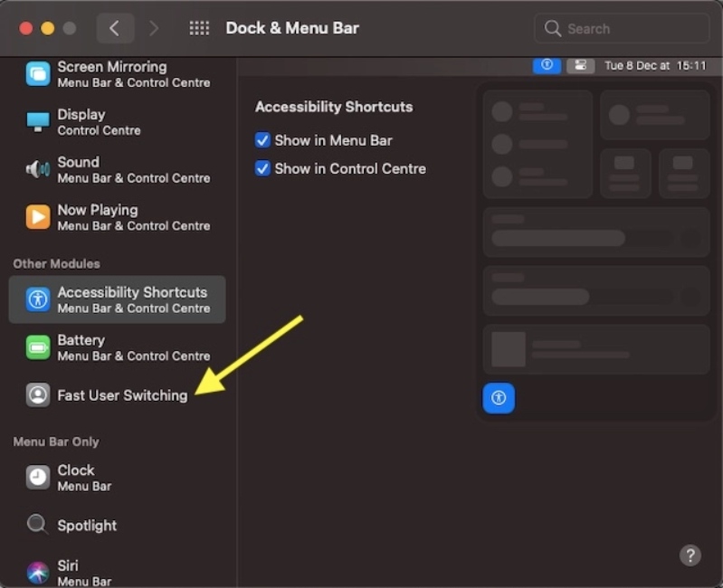
Task: Select Accessibility Shortcuts in the sidebar
Action: tap(132, 299)
